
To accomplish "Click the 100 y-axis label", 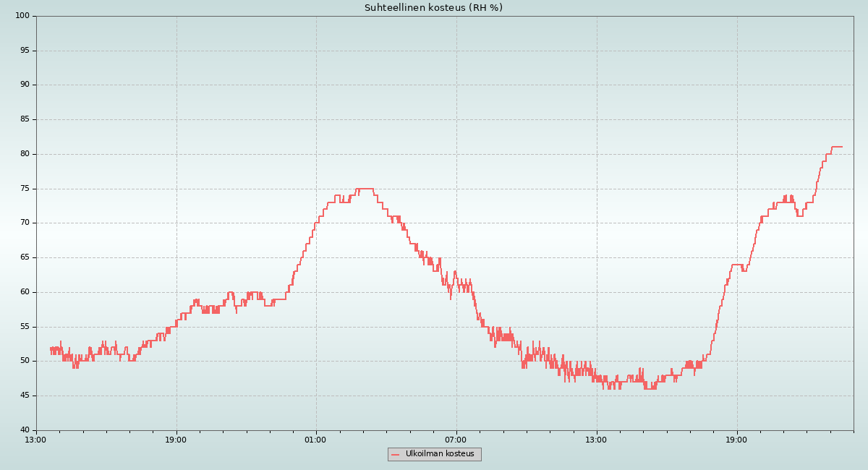I will tap(22, 16).
